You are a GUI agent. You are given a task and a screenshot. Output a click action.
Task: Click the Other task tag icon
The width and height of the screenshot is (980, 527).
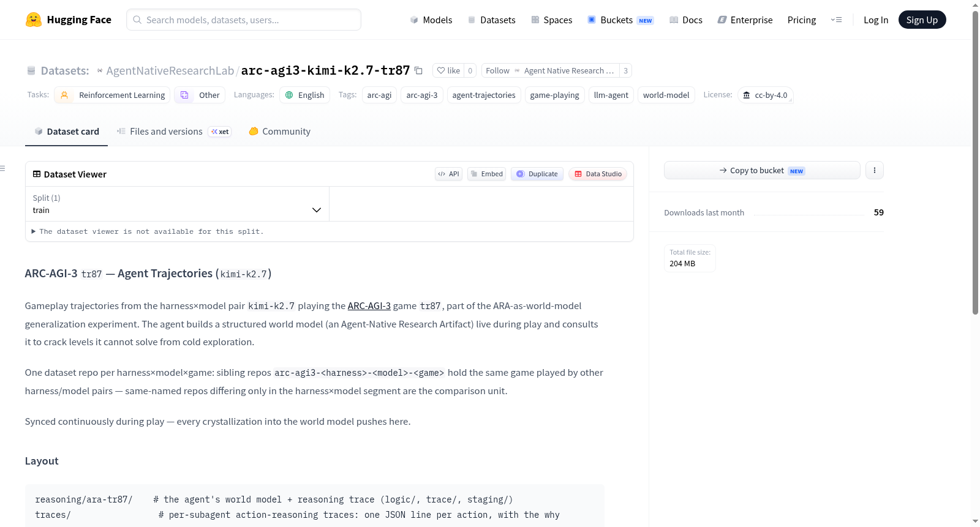184,95
